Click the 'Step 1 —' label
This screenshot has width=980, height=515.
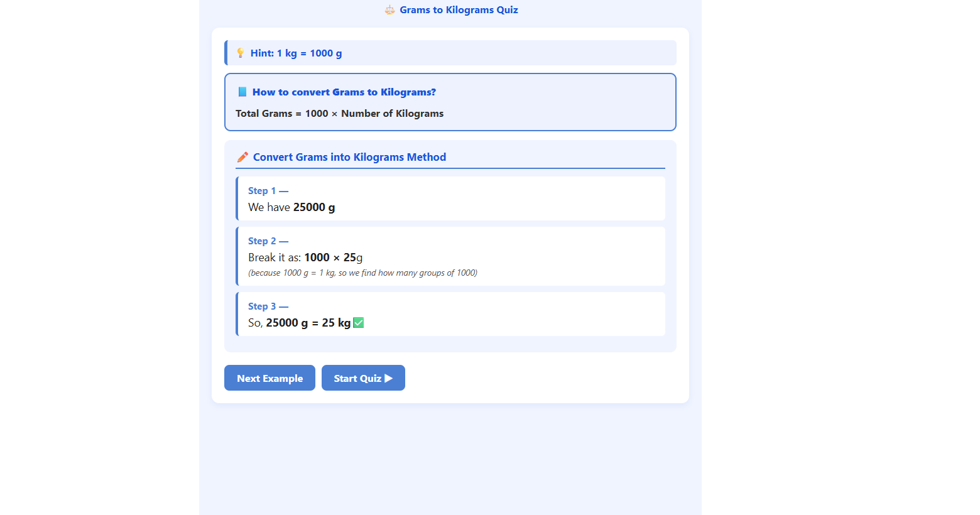tap(268, 191)
